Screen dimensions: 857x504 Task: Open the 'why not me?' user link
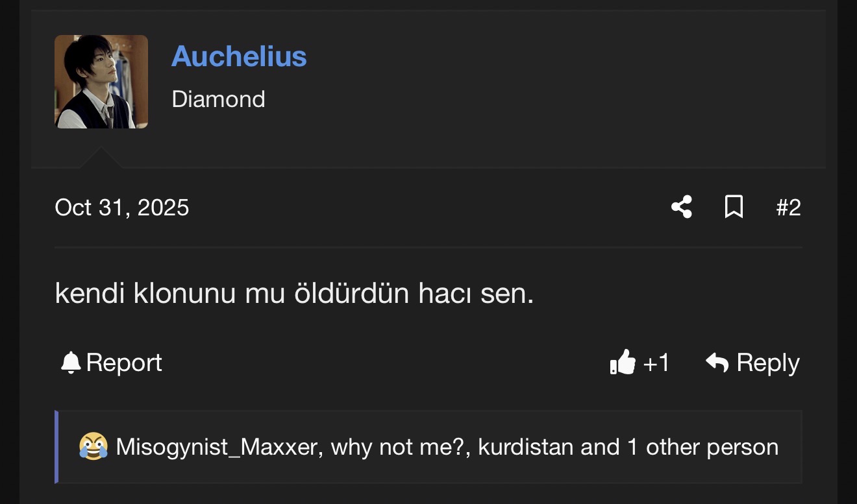click(x=400, y=447)
